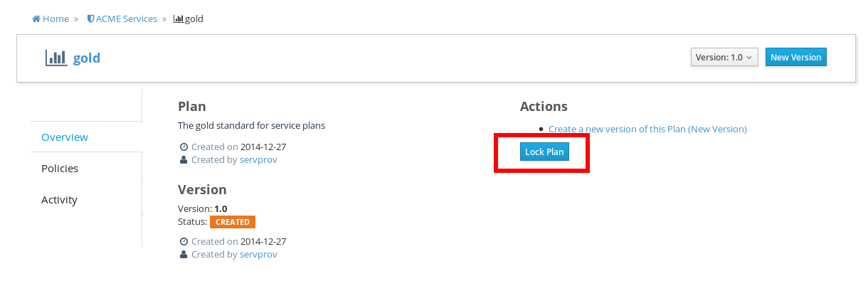Click the CREATED status badge

coord(233,222)
